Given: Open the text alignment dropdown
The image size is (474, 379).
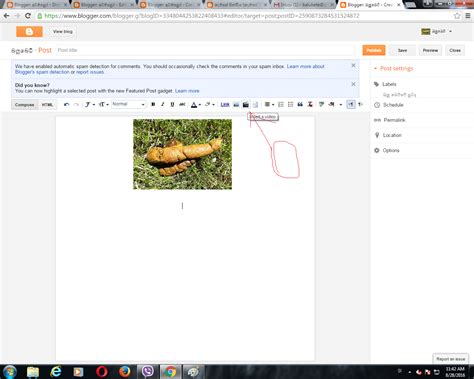Looking at the screenshot, I should [x=269, y=105].
